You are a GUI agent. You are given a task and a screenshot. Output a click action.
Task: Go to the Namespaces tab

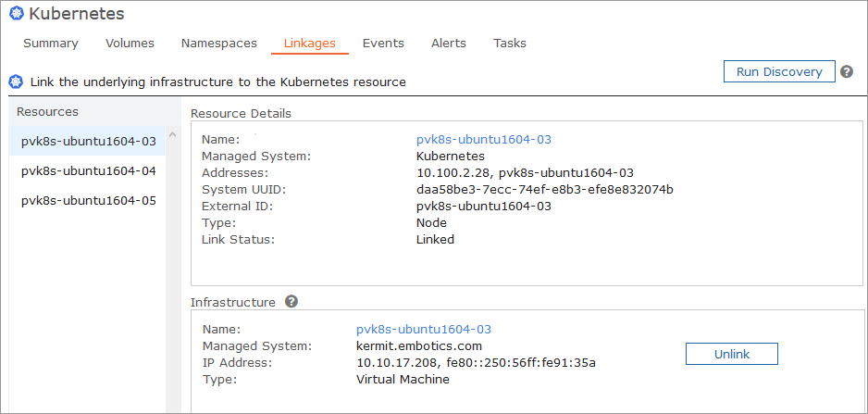click(218, 44)
